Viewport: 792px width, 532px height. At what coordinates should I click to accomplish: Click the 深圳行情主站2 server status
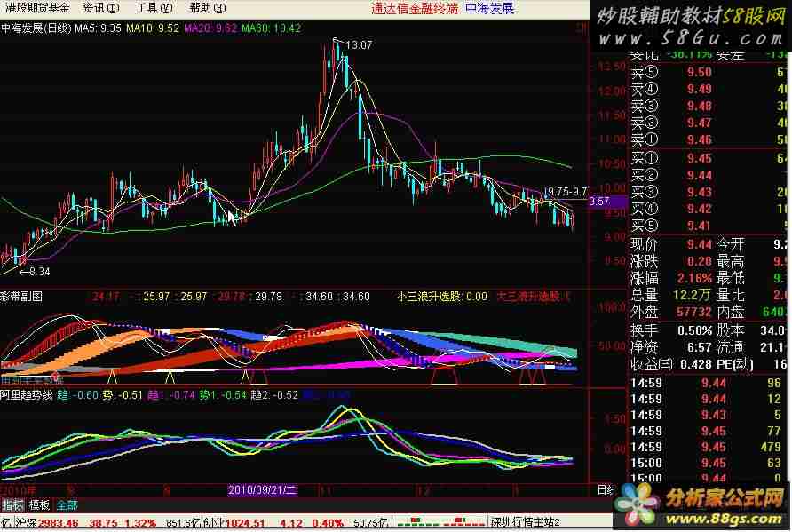[x=526, y=523]
